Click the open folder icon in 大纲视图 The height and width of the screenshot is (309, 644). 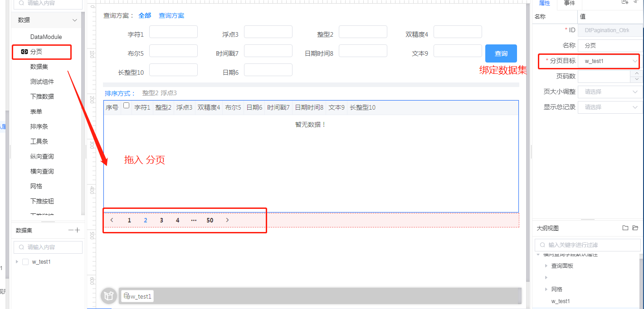point(635,228)
